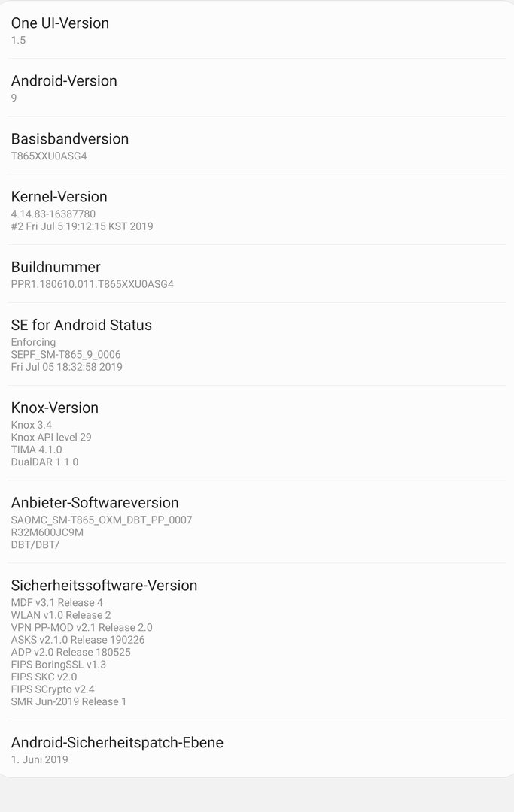
Task: Tap the Knox-Version heading
Action: click(x=55, y=408)
